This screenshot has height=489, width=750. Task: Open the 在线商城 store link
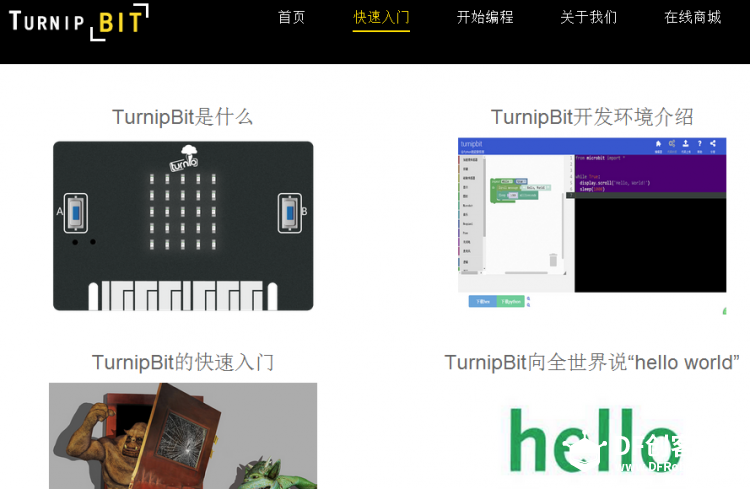[693, 17]
